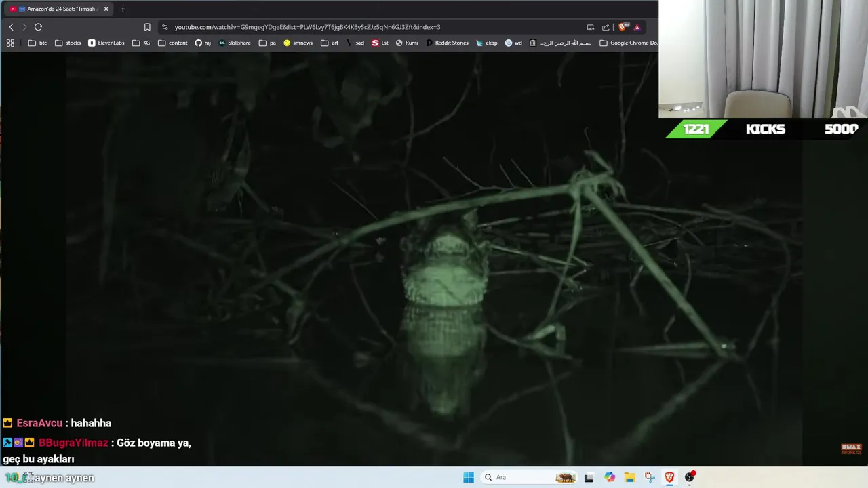Open the content bookmark folder
This screenshot has height=488, width=868.
pyautogui.click(x=173, y=43)
